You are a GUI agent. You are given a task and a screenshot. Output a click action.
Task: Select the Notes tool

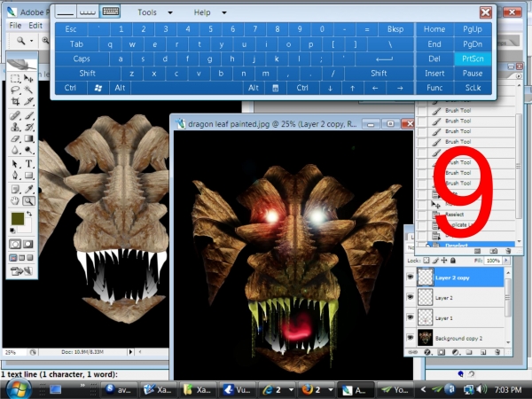tap(15, 190)
